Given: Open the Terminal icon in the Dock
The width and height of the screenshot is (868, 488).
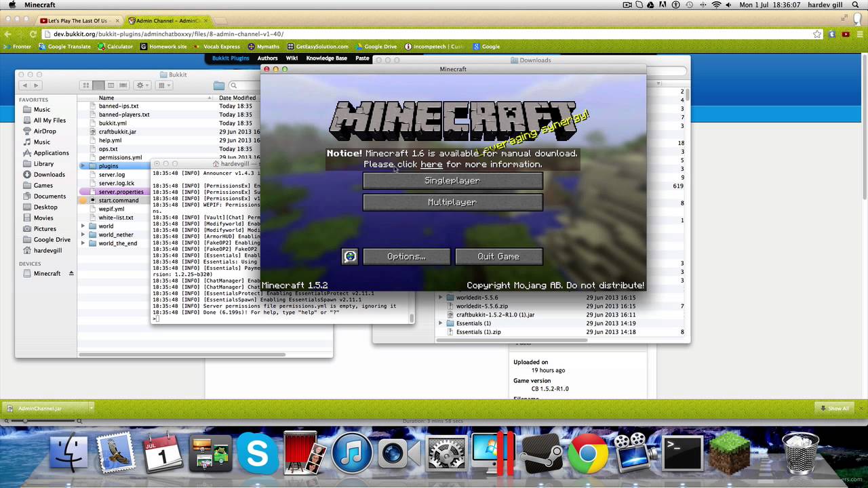Looking at the screenshot, I should click(x=682, y=453).
